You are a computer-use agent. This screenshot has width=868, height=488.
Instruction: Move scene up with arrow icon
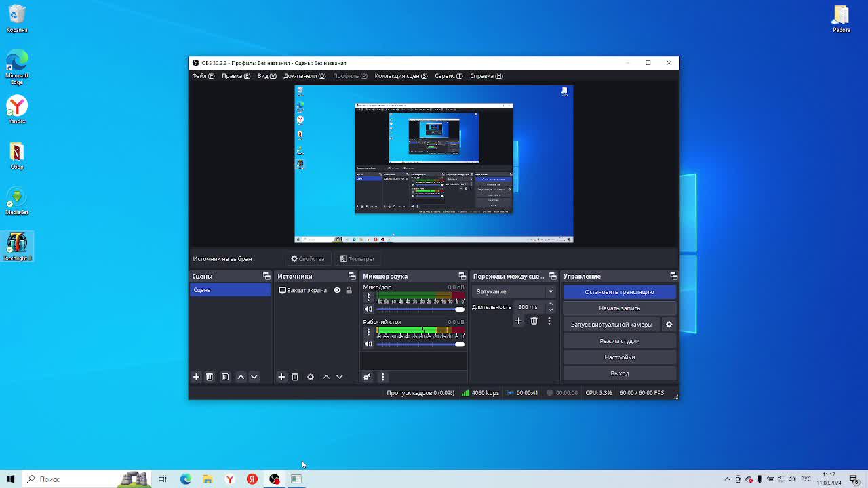[241, 377]
